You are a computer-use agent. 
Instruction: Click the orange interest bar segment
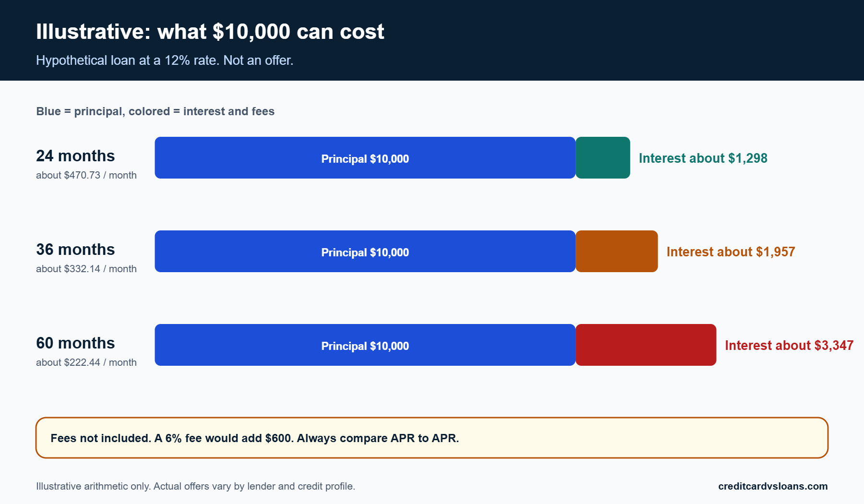point(617,252)
